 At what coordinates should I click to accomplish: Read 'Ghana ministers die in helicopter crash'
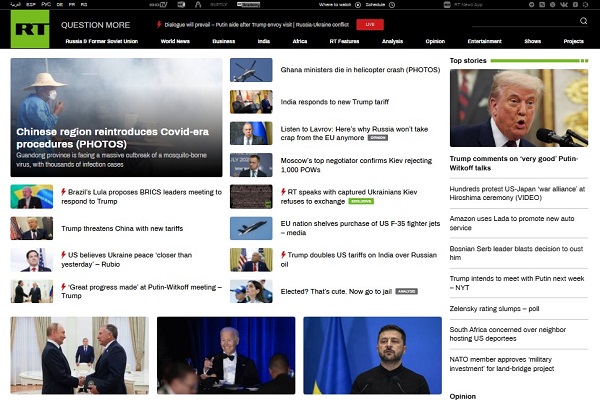click(360, 70)
